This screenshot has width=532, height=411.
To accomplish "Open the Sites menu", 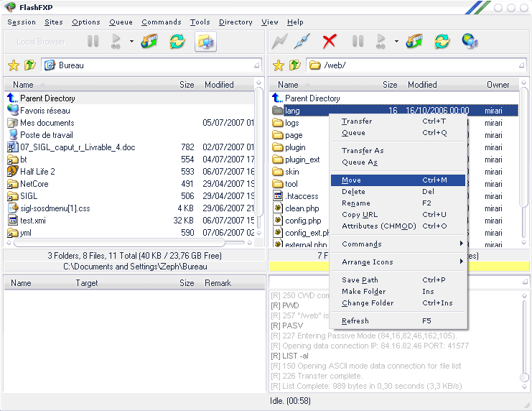I will pyautogui.click(x=54, y=22).
